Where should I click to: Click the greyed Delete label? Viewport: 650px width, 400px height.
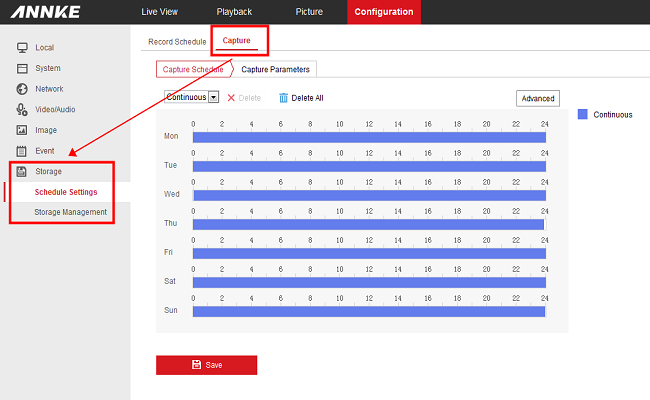click(250, 98)
